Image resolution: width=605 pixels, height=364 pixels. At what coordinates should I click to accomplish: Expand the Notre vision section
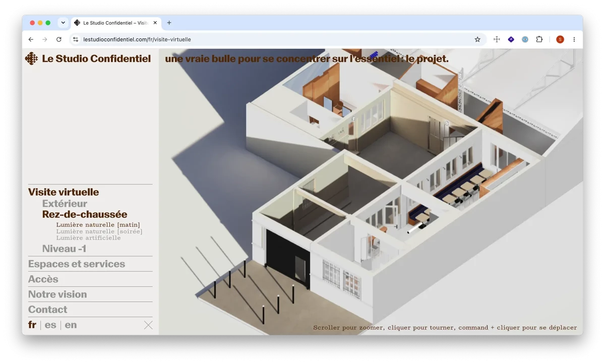[x=57, y=294]
